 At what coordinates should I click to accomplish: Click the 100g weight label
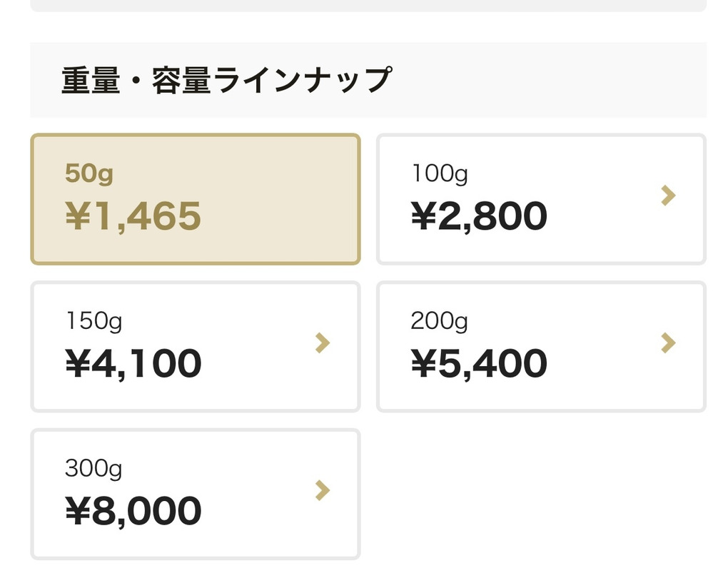tap(439, 173)
